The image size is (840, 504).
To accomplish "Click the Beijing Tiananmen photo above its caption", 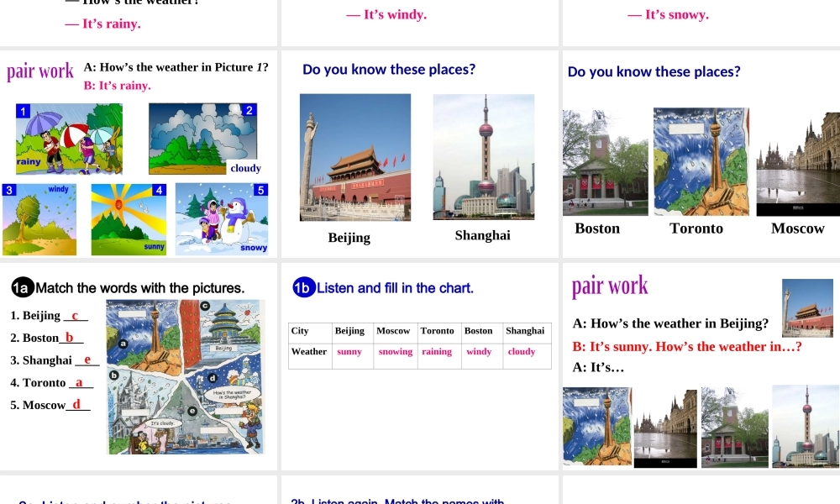I will [x=355, y=157].
